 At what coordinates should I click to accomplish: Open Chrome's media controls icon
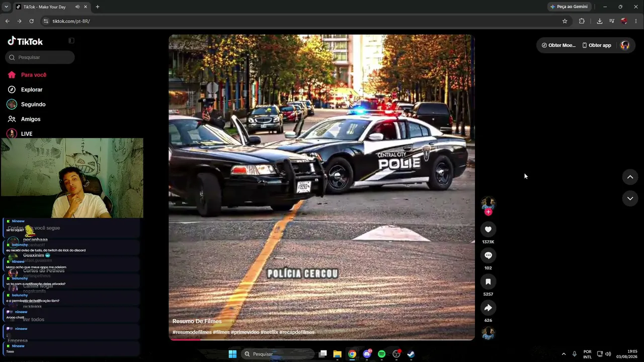pyautogui.click(x=612, y=21)
